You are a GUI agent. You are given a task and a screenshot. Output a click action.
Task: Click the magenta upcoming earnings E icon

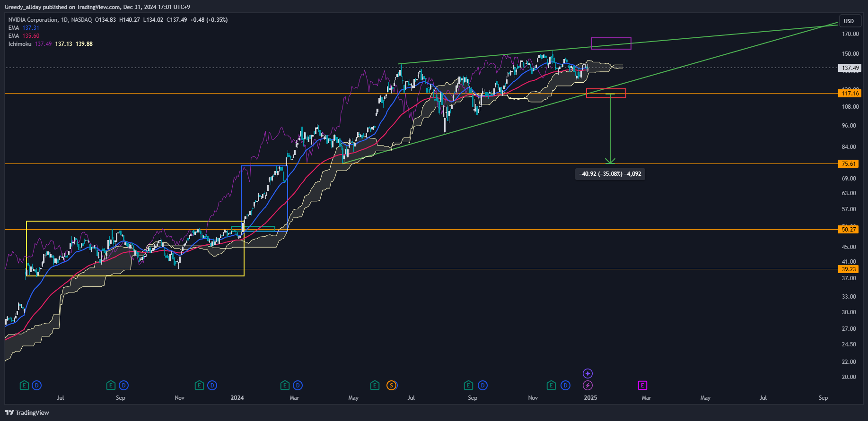642,386
